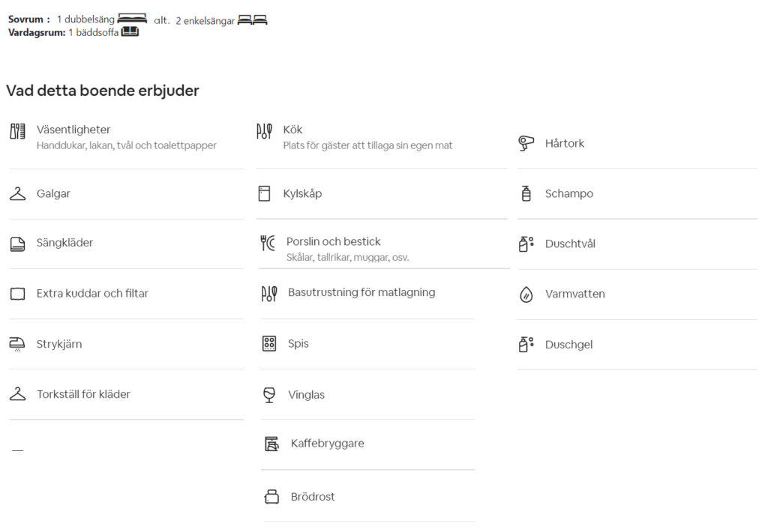
Task: Click the bäddsoffa sofa bed icon
Action: 130,31
